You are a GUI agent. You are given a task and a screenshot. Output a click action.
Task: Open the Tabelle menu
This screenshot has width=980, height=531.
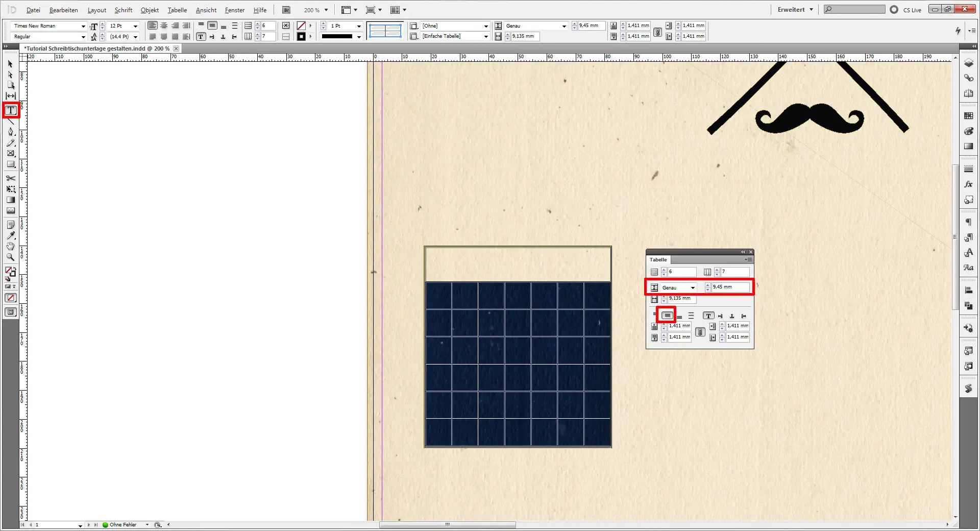pos(177,10)
